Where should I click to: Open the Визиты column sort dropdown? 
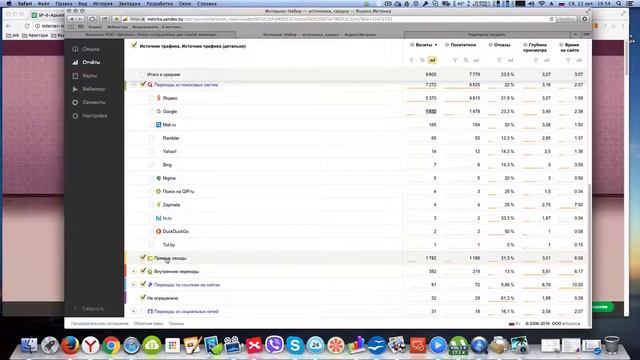[x=436, y=45]
